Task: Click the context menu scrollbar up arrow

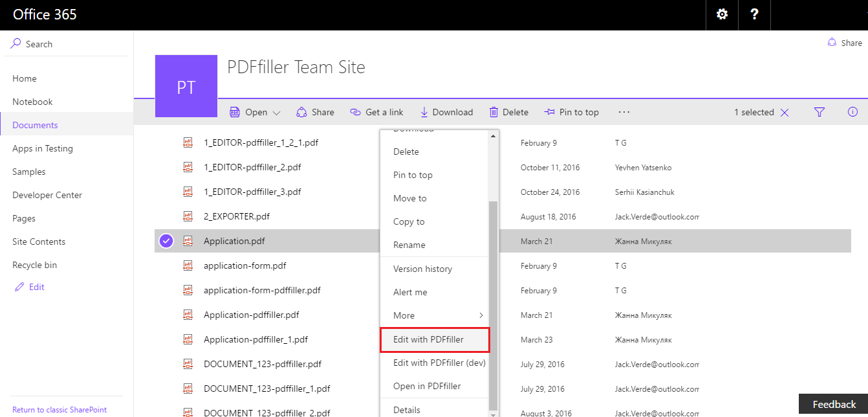Action: [x=494, y=136]
